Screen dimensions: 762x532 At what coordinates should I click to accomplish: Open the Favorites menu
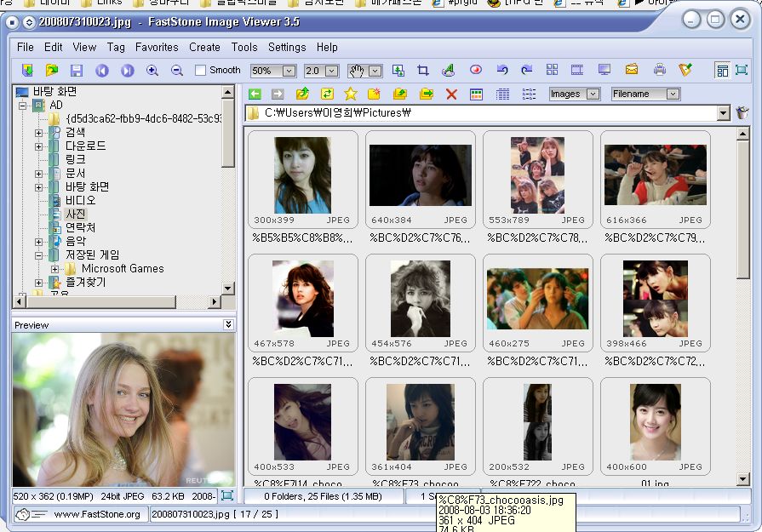[x=157, y=47]
